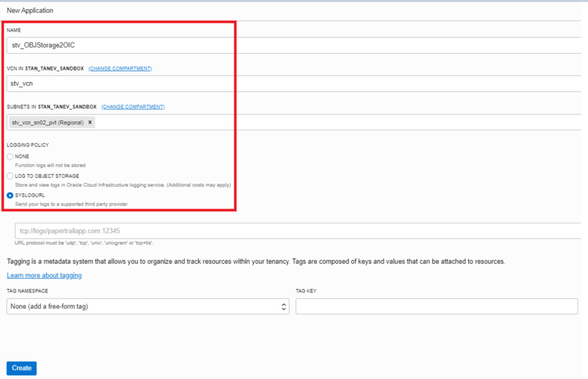588x379 pixels.
Task: Choose the Log to Object Storage radio button
Action: coord(10,176)
